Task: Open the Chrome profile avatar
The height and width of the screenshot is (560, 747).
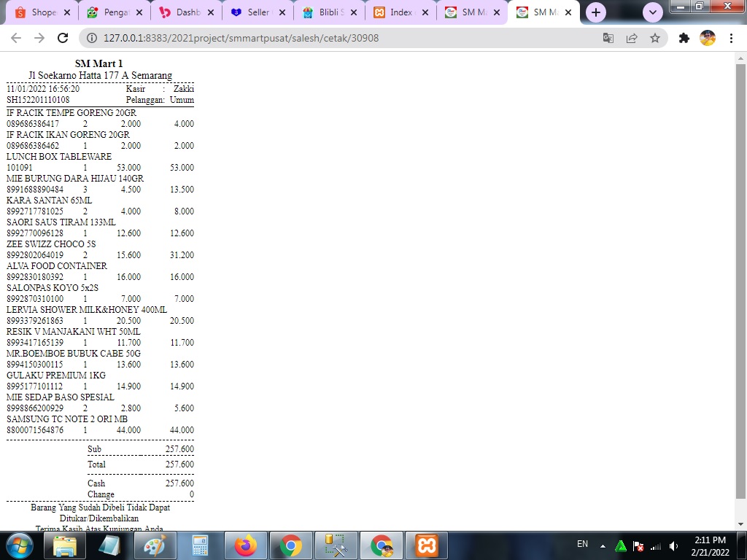Action: 708,38
